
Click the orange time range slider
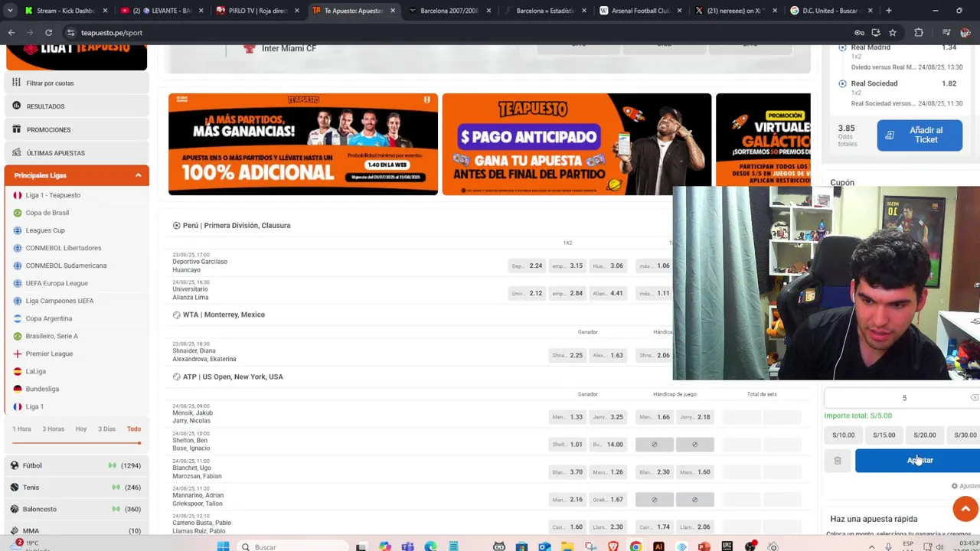(x=76, y=442)
